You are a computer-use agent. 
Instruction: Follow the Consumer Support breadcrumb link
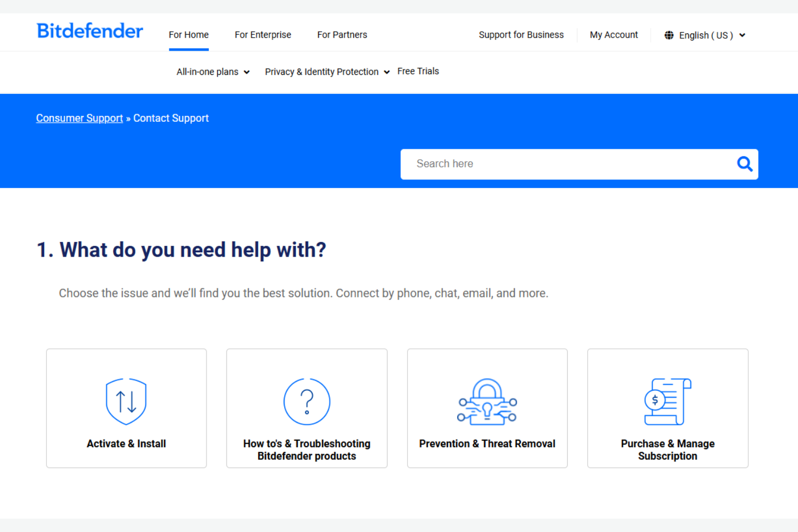(x=79, y=118)
